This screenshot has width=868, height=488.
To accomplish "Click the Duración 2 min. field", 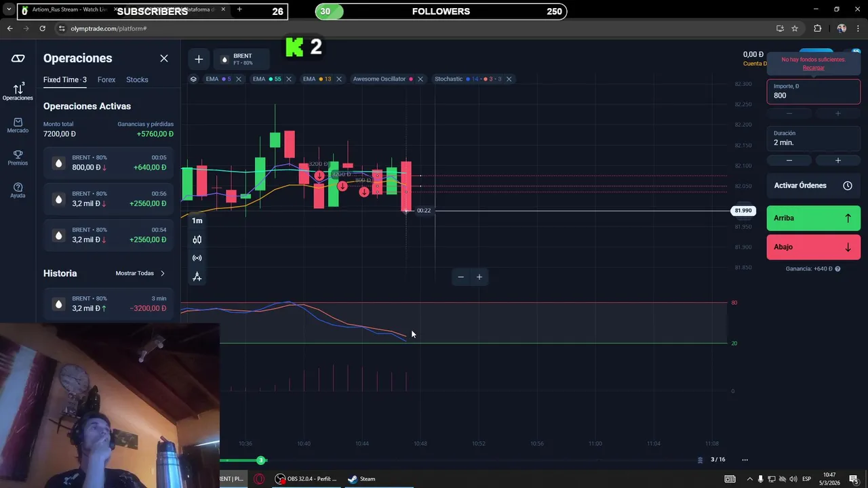I will tap(813, 138).
